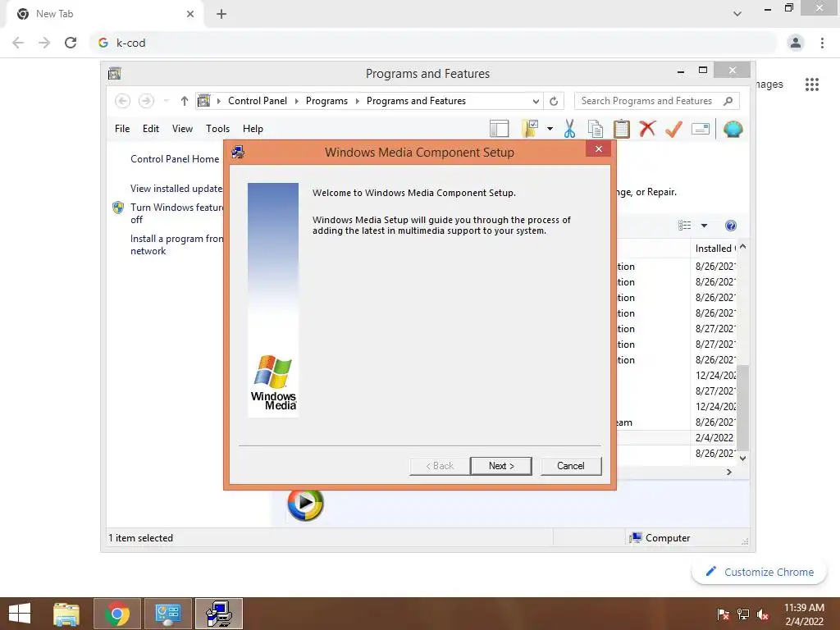Select Programs in the breadcrumb path

pos(326,101)
